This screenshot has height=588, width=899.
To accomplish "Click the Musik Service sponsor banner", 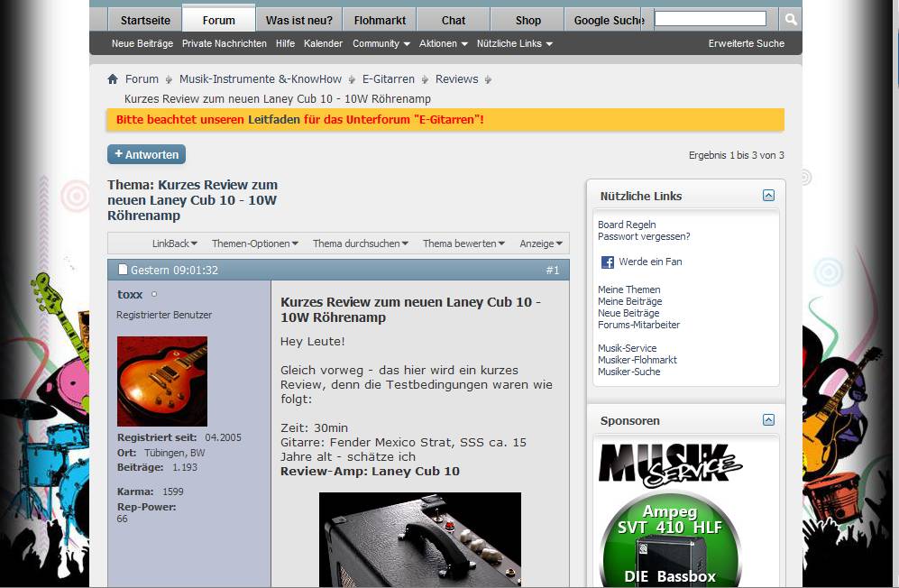I will (x=670, y=465).
